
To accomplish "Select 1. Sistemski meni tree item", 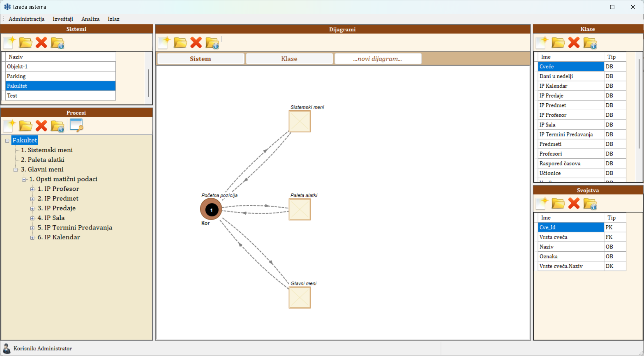I will (47, 150).
